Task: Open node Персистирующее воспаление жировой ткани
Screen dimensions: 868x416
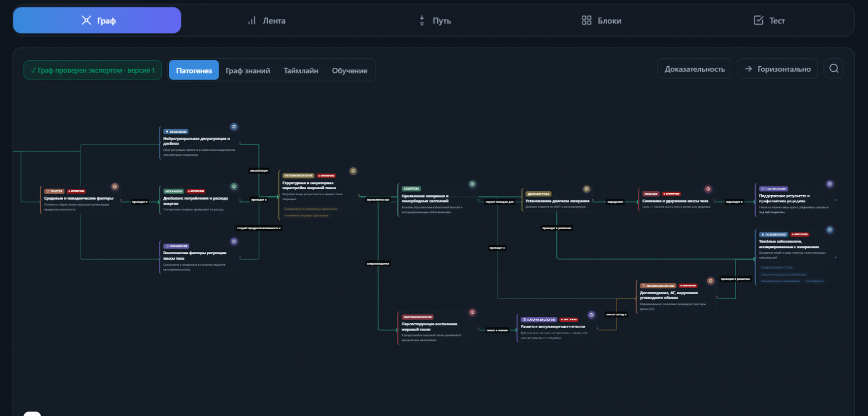Action: 438,328
